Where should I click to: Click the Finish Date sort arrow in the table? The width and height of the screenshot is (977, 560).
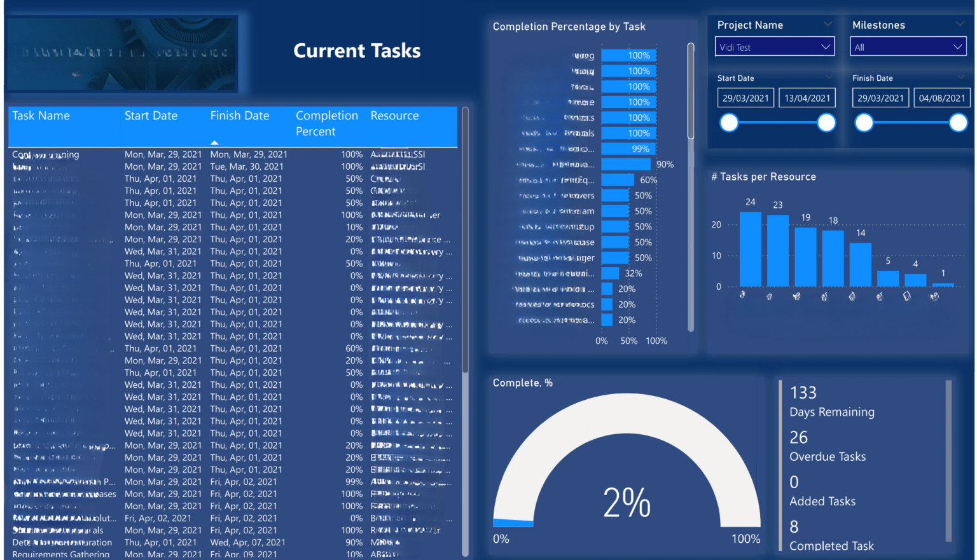pyautogui.click(x=215, y=141)
